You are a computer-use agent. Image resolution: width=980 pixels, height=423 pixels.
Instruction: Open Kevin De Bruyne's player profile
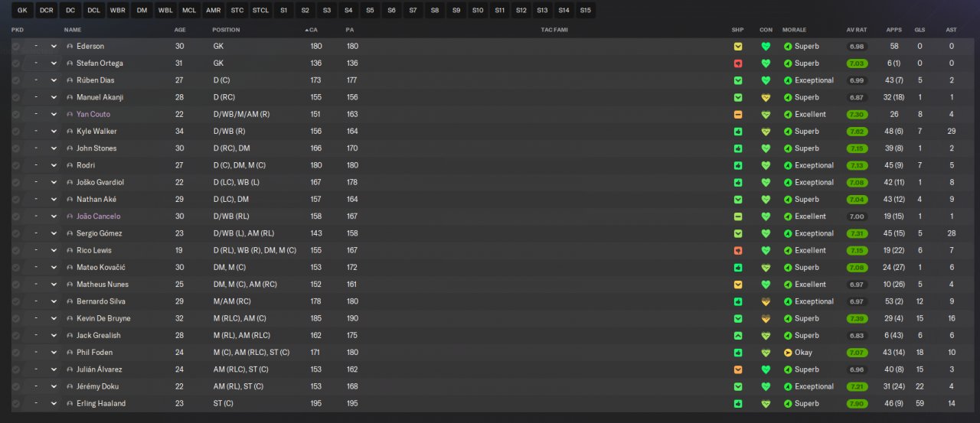coord(103,318)
